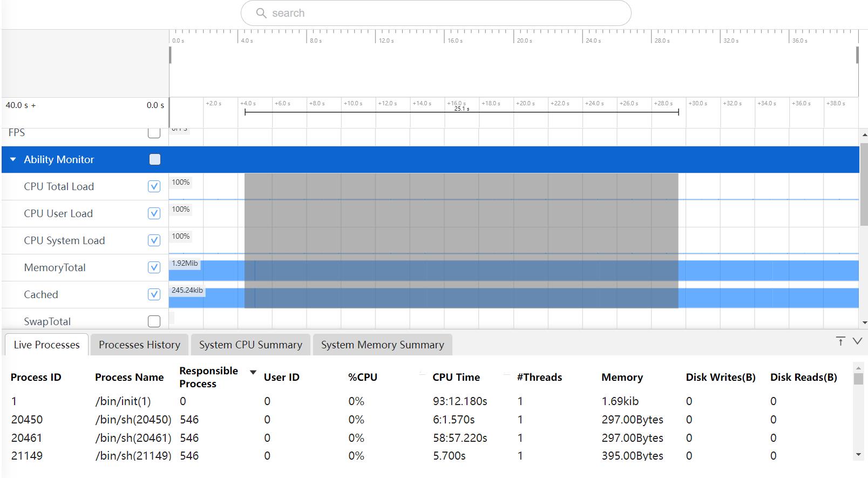Uncheck the CPU Total Load checkbox

click(154, 186)
